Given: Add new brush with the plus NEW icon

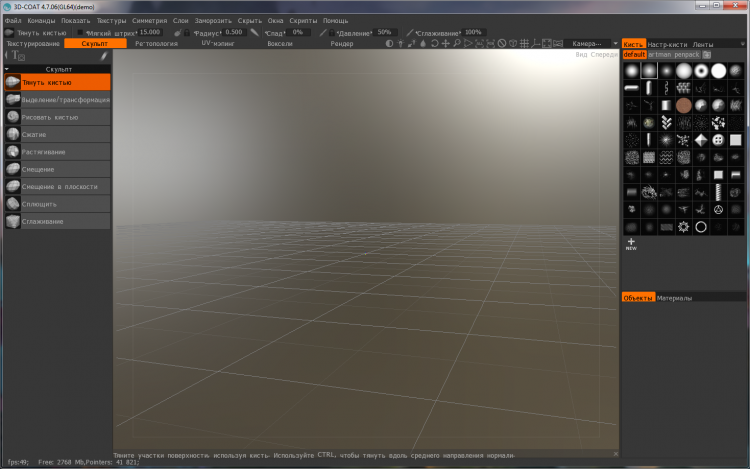Looking at the screenshot, I should tap(631, 243).
